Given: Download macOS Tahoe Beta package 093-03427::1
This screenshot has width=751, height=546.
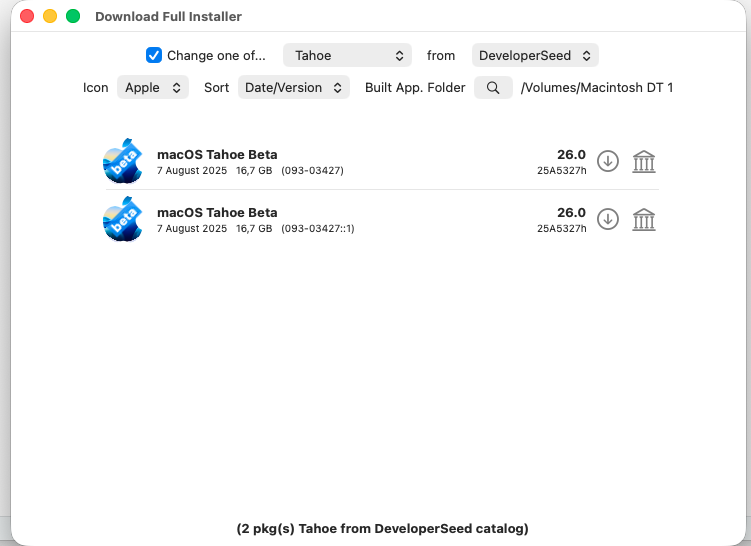Looking at the screenshot, I should point(608,219).
